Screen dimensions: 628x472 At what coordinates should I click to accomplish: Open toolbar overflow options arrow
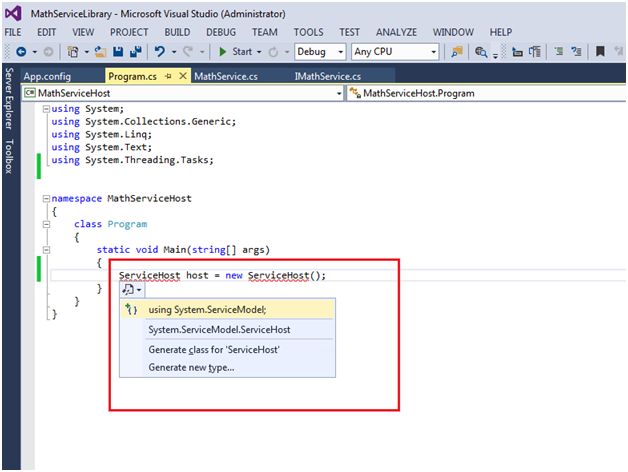pyautogui.click(x=495, y=56)
